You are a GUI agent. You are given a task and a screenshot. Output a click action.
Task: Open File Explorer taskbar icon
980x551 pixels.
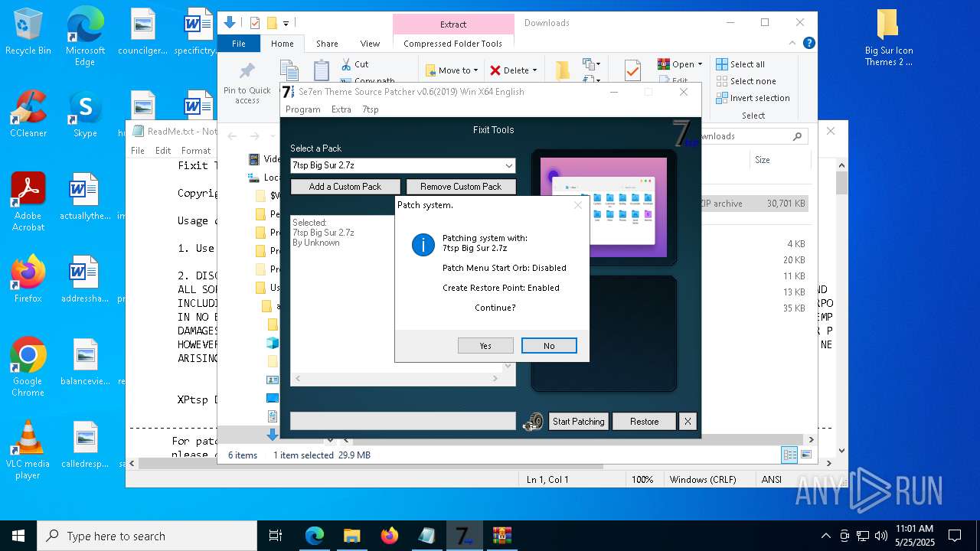point(351,536)
